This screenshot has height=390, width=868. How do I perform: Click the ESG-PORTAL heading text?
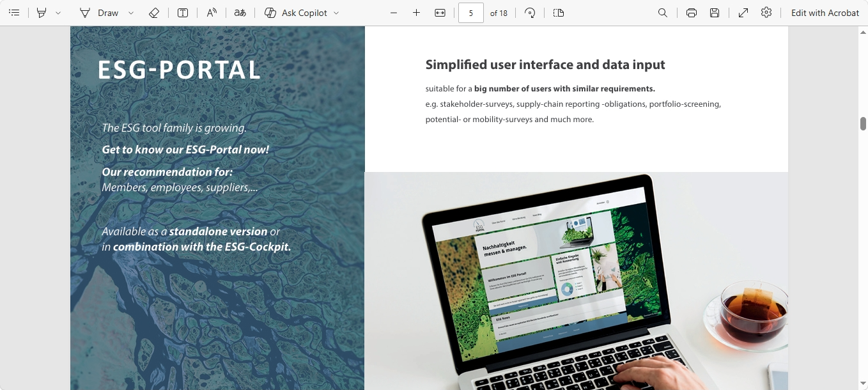tap(180, 70)
